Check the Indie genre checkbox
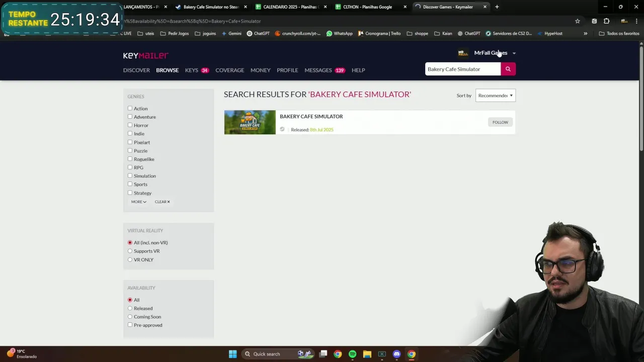Image resolution: width=644 pixels, height=362 pixels. coord(130,133)
